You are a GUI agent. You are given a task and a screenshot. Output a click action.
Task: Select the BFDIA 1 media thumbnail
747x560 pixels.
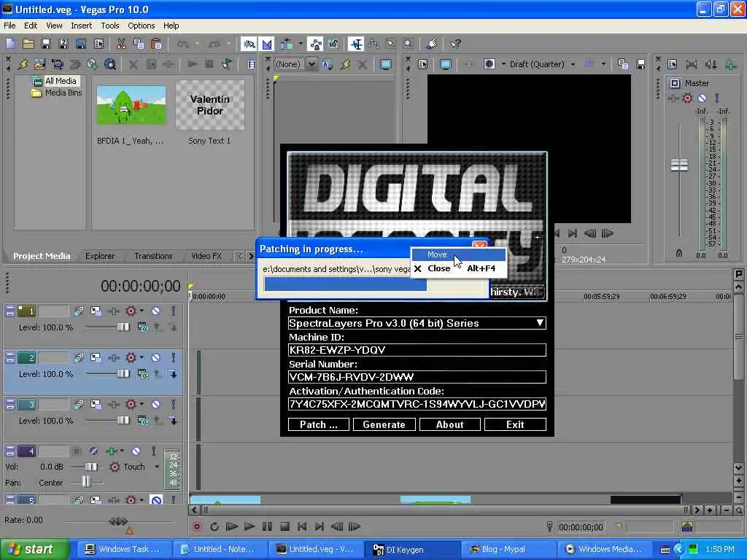click(131, 105)
